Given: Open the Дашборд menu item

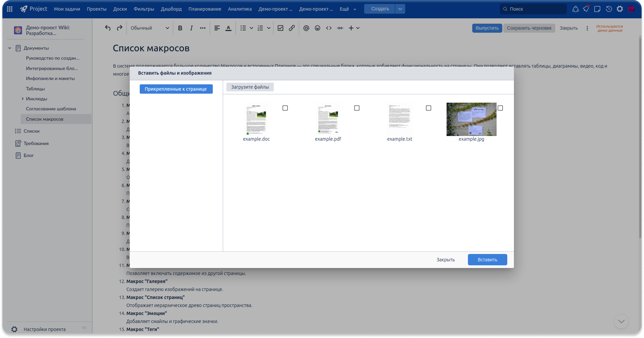Looking at the screenshot, I should (x=171, y=9).
